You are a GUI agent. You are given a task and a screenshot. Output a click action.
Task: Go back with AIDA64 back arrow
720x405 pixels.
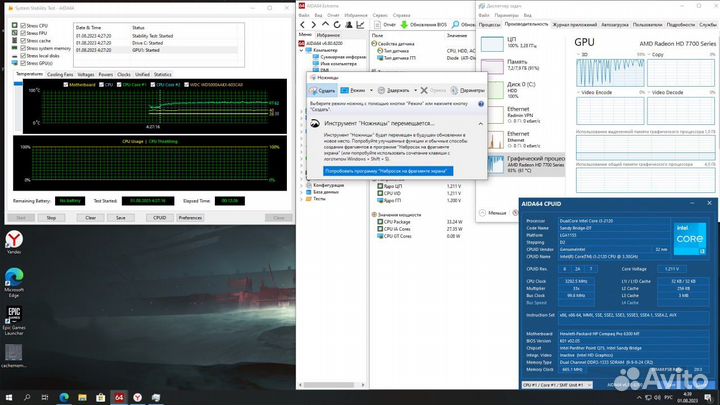302,25
